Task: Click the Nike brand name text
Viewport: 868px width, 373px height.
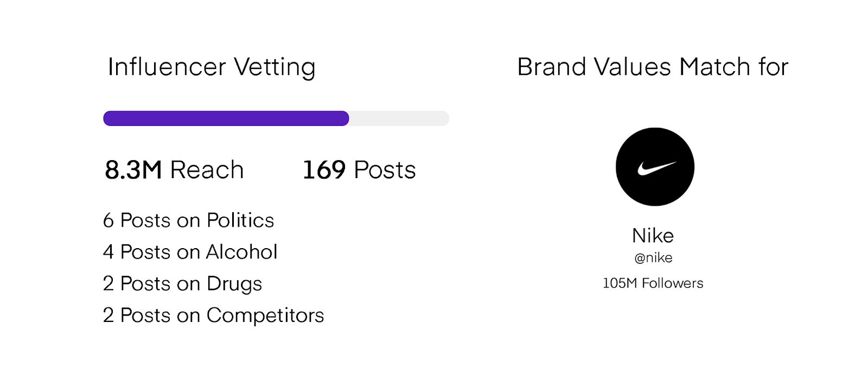Action: click(653, 236)
